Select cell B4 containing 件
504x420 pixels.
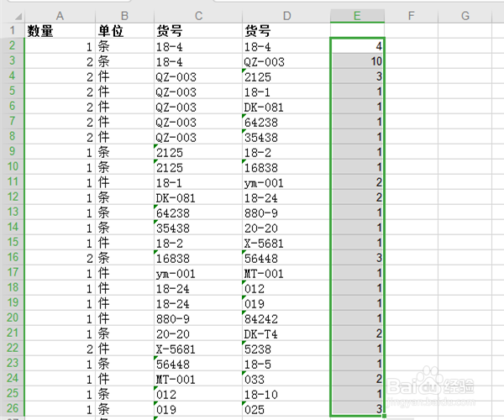[x=124, y=76]
